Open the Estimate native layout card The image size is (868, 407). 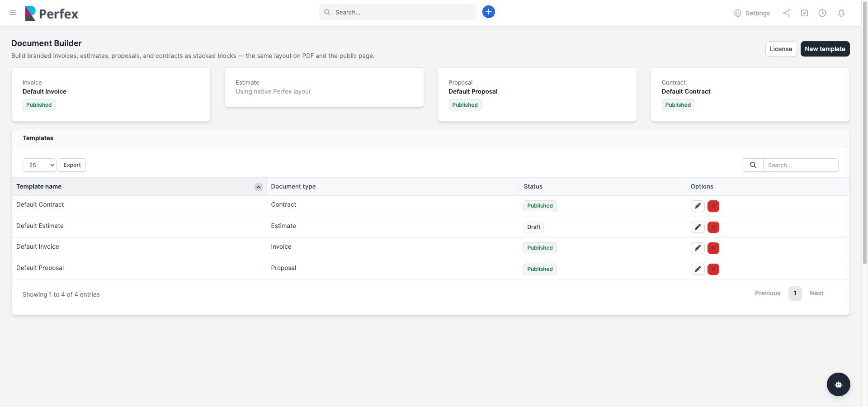click(x=324, y=87)
